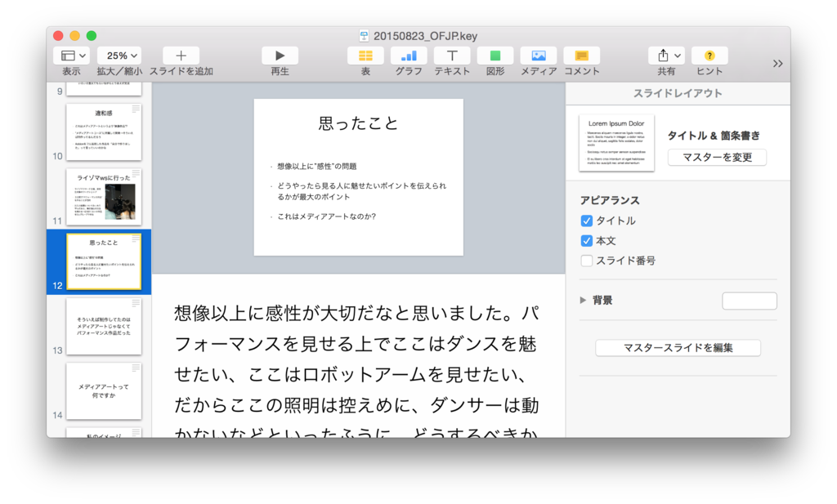Open the 表示 view options button

[71, 56]
